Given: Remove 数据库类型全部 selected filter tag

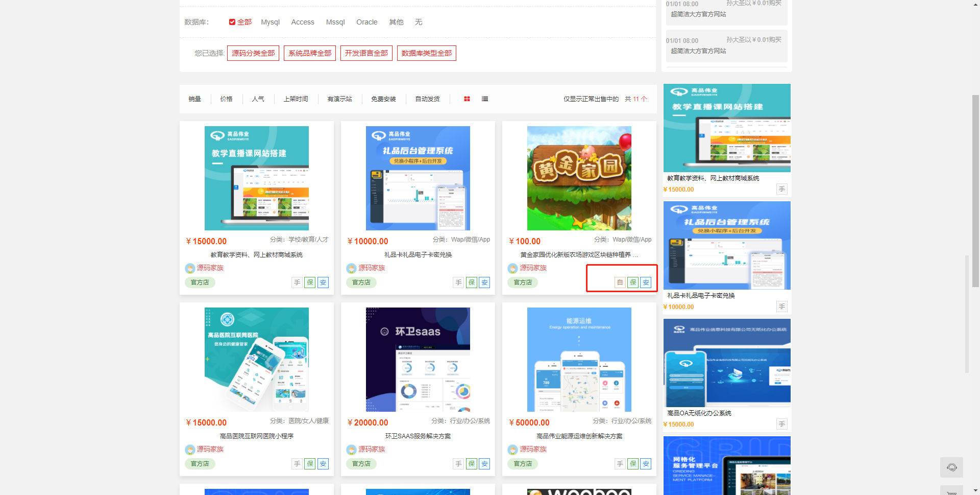Looking at the screenshot, I should (x=427, y=53).
